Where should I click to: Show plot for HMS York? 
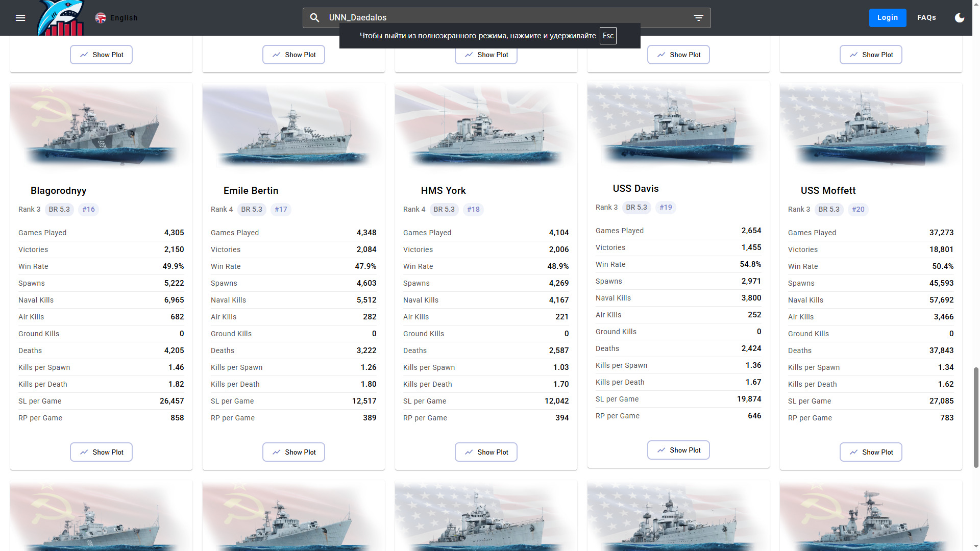[x=486, y=452]
